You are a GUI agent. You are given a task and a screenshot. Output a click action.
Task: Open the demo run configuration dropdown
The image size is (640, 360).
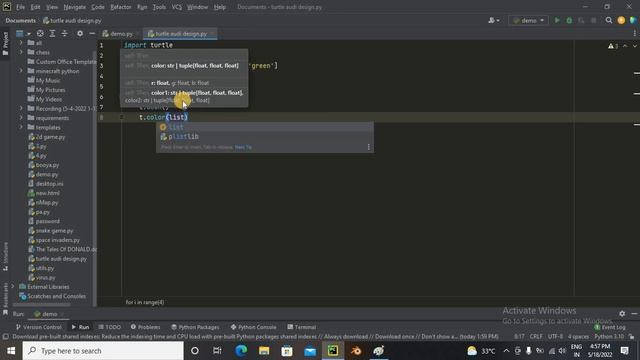tap(529, 20)
